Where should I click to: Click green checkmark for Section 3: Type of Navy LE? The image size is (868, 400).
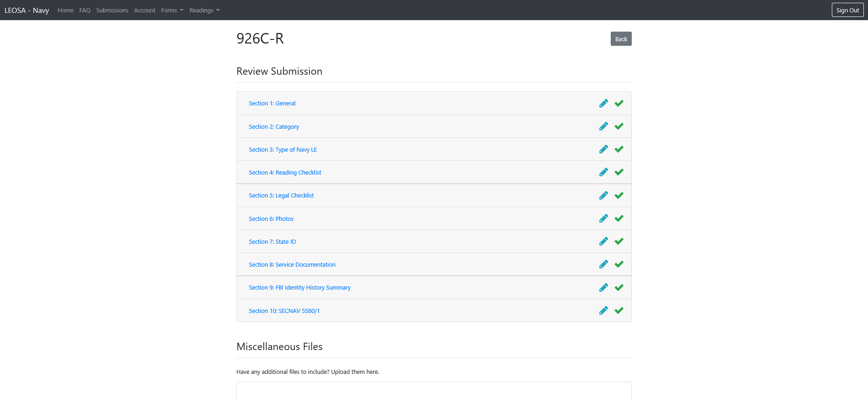point(619,149)
